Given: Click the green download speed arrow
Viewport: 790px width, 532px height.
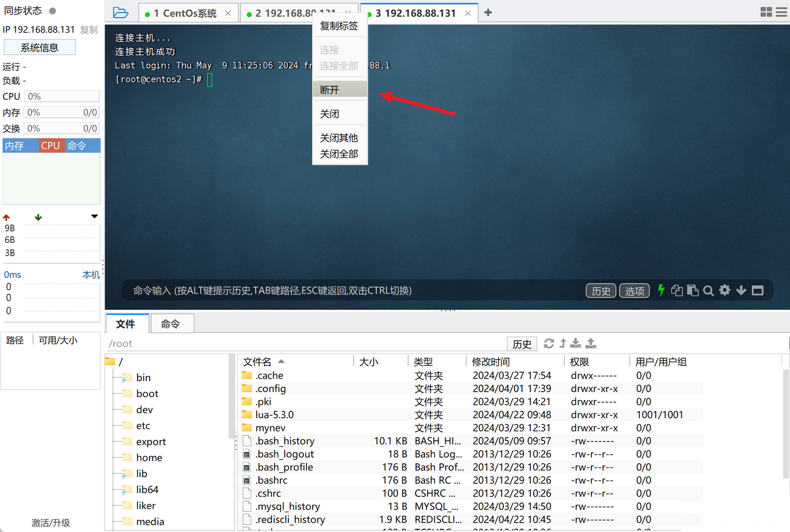Looking at the screenshot, I should pyautogui.click(x=38, y=217).
